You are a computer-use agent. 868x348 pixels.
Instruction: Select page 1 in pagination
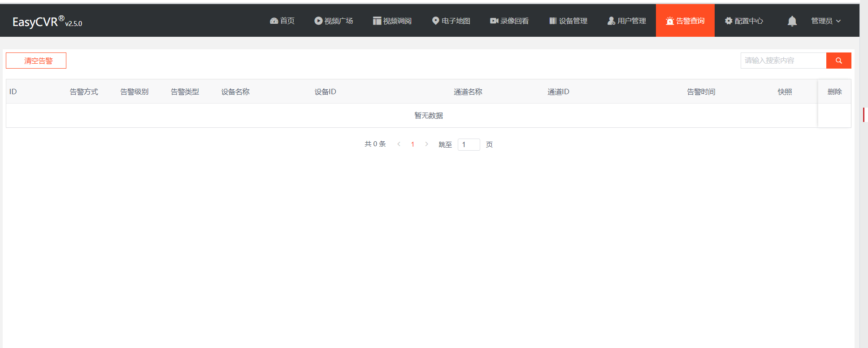point(412,144)
